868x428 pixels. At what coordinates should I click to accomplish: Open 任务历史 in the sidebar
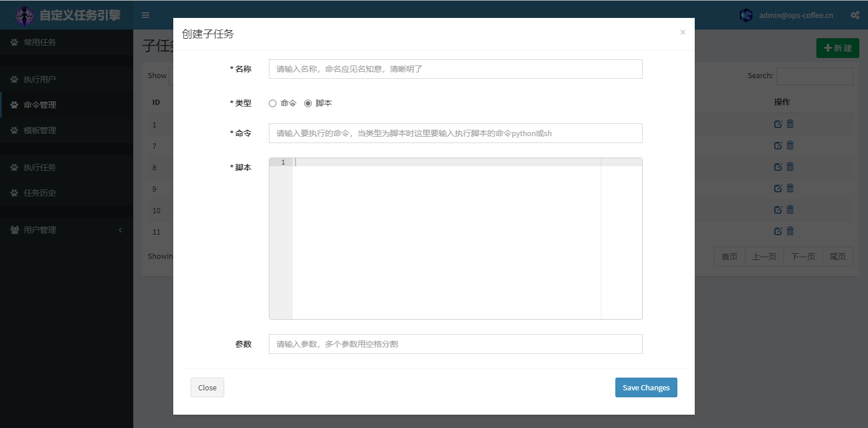click(39, 193)
